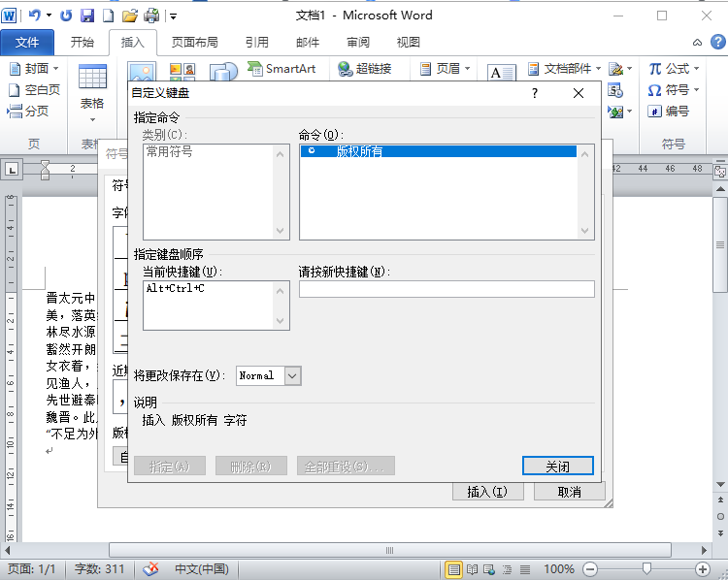Save the document with the floppy icon
This screenshot has height=580, width=728.
tap(87, 16)
